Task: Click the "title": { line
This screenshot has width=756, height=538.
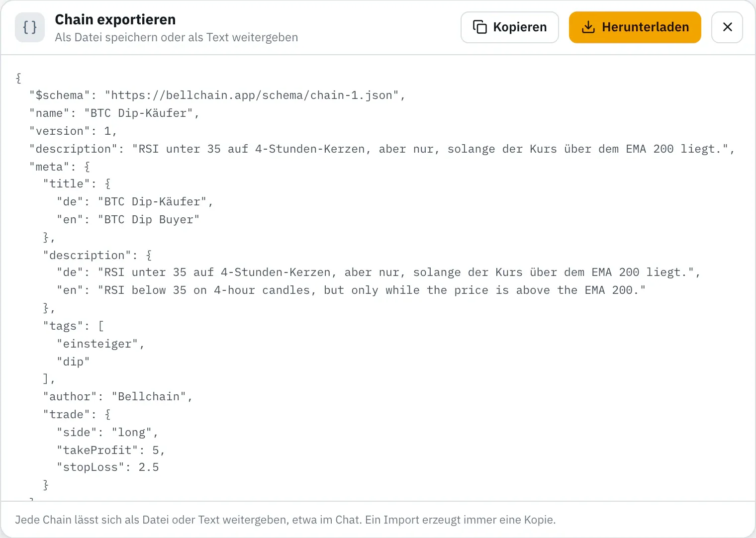Action: click(x=77, y=184)
